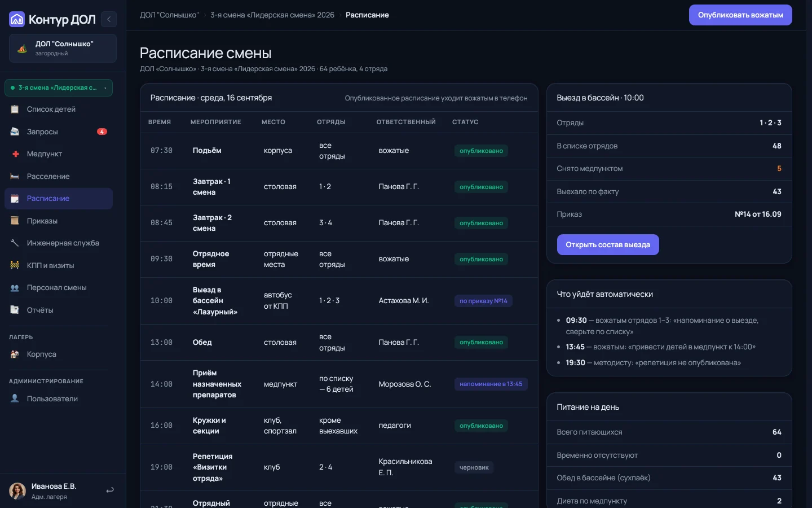Open Персонал смены people icon
Viewport: 812px width, 508px height.
15,287
